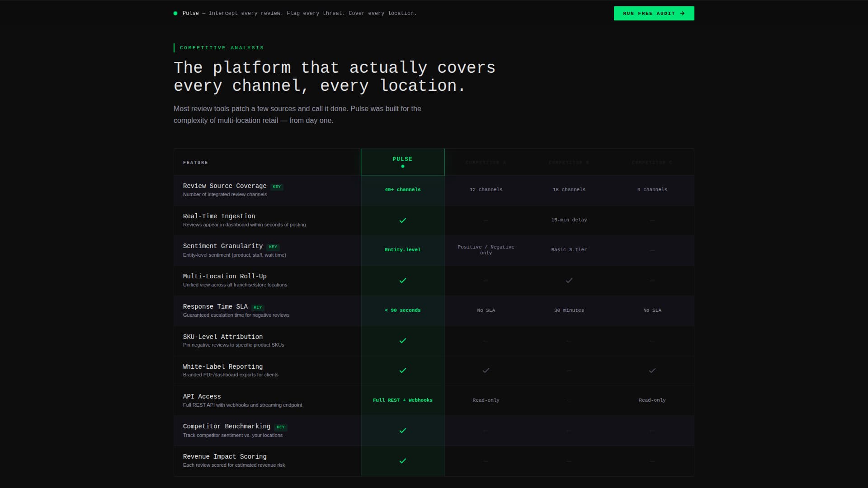Click the Multi-Location Roll-Up feature name
Image resolution: width=868 pixels, height=488 pixels.
[225, 277]
